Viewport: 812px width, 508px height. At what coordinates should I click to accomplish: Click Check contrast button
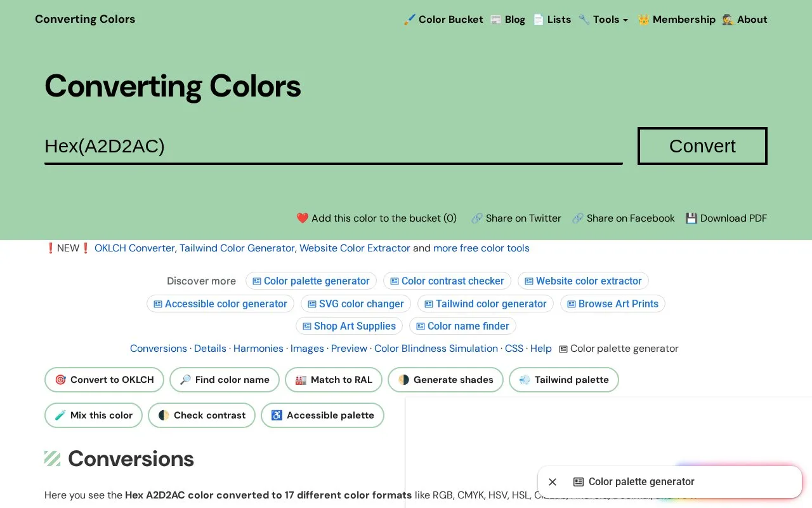(x=202, y=415)
